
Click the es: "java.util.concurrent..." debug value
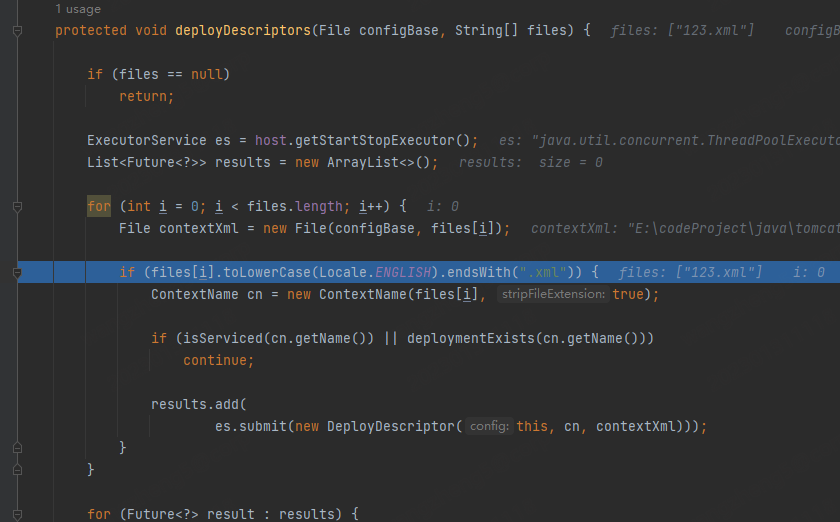669,140
